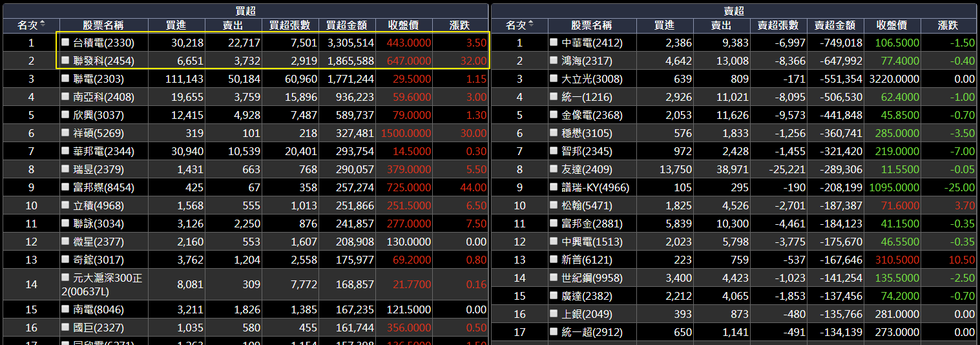Select closing price 3220.0000 cell
This screenshot has height=345, width=980.
point(892,79)
